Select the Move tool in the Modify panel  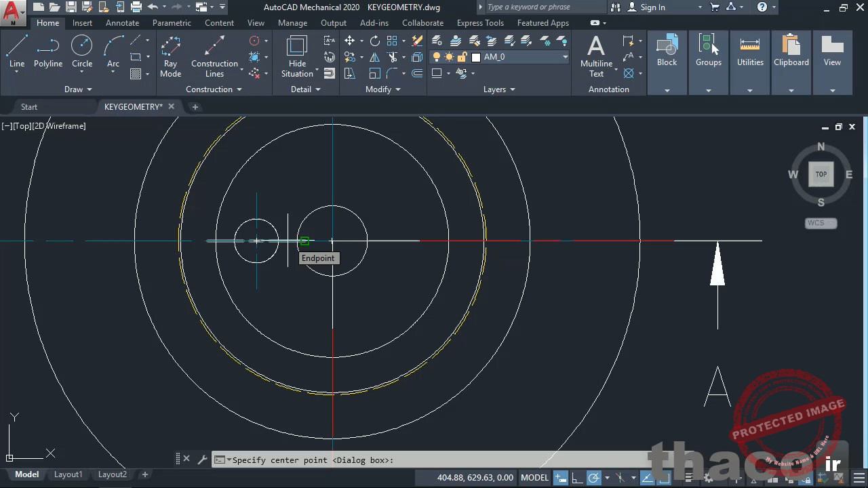[x=349, y=41]
